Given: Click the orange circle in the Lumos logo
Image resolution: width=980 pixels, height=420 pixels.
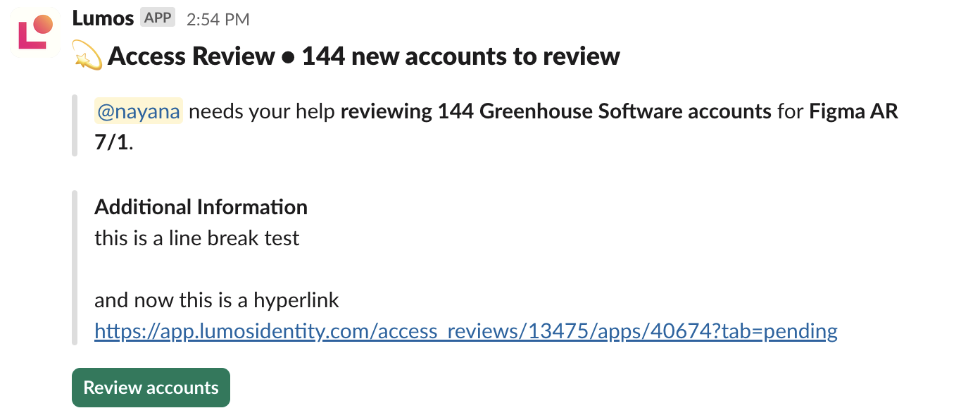Looking at the screenshot, I should [x=43, y=24].
